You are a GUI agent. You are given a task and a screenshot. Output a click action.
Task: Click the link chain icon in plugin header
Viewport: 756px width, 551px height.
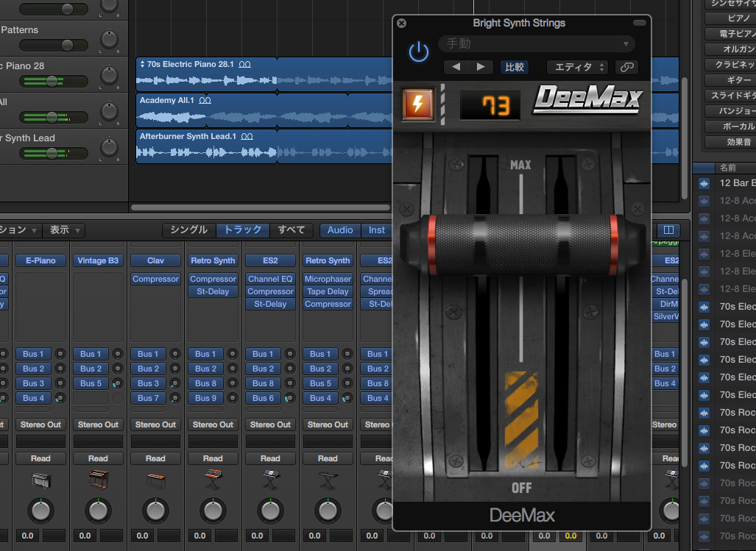click(x=626, y=67)
